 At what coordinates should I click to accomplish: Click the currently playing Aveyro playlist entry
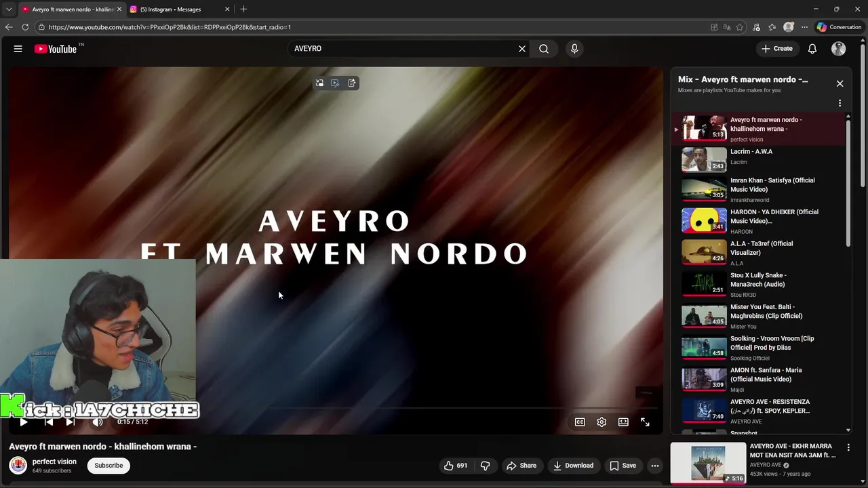(x=757, y=128)
